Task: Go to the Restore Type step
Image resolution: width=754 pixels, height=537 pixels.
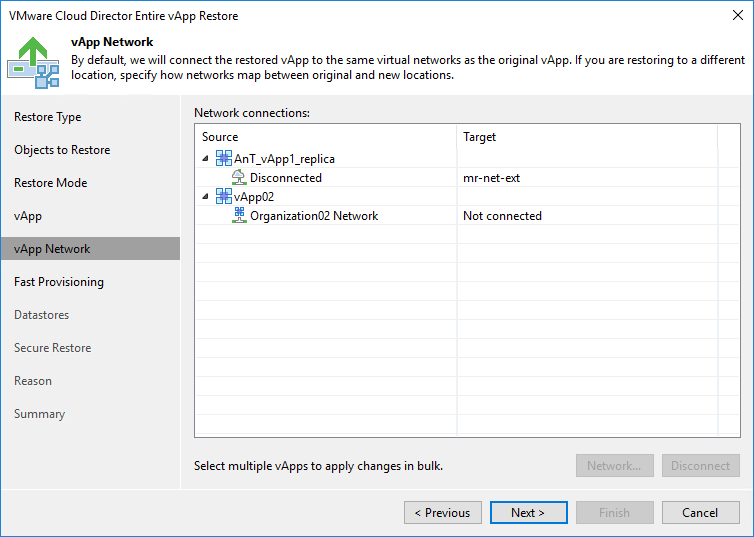Action: [x=48, y=117]
